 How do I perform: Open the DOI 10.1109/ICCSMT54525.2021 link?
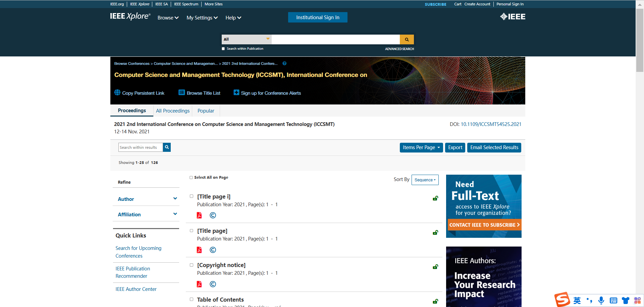pyautogui.click(x=491, y=124)
